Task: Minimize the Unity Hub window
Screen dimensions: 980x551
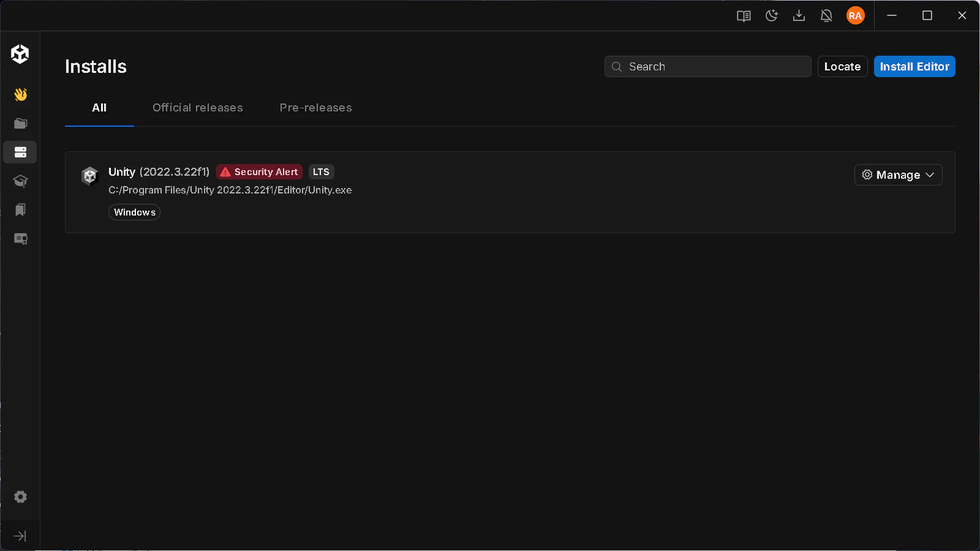Action: pos(892,15)
